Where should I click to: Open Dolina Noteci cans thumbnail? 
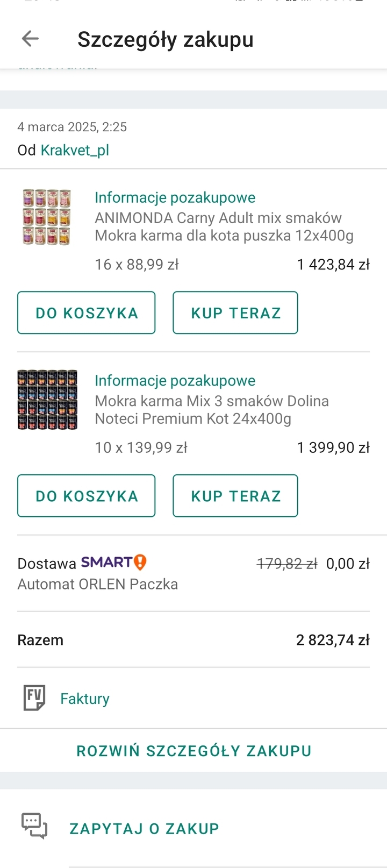click(47, 400)
